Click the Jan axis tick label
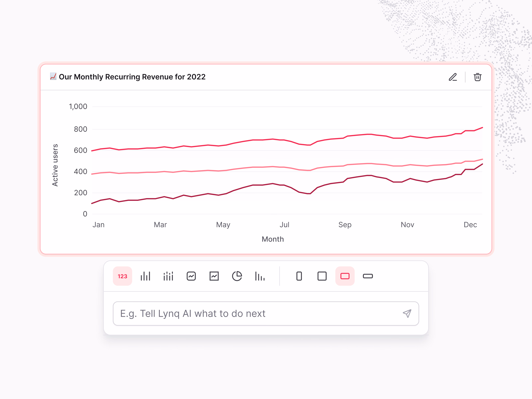This screenshot has width=532, height=399. click(x=99, y=225)
